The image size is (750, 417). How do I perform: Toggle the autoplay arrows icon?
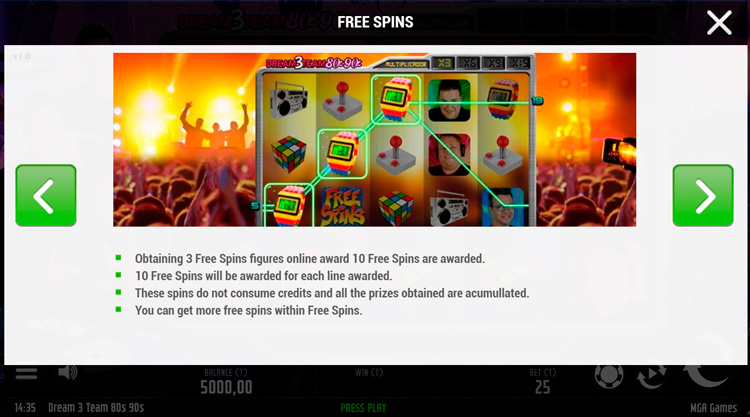click(x=651, y=375)
